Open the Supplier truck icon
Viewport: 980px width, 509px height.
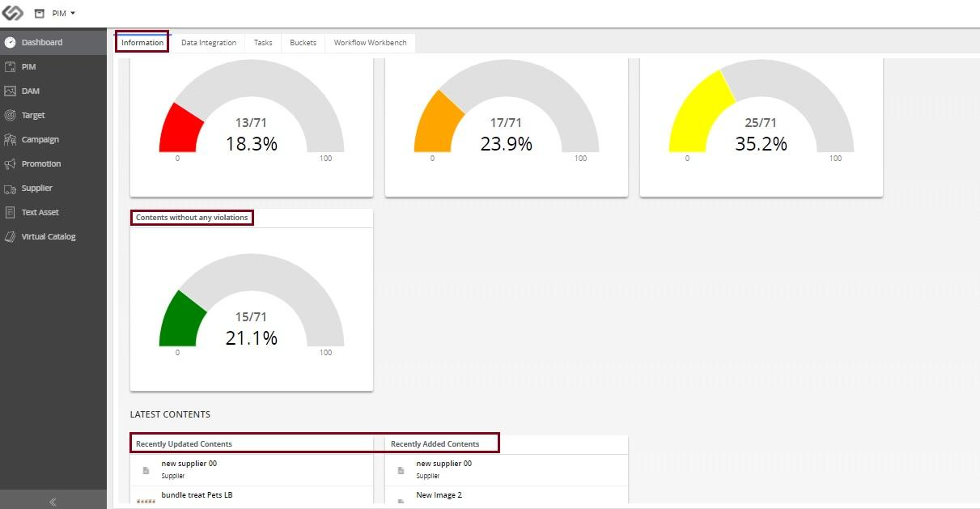point(10,188)
